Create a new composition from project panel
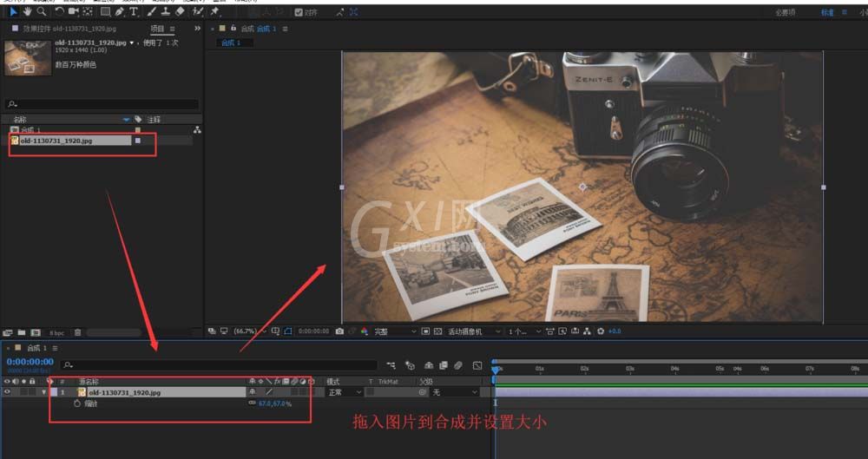 click(x=36, y=333)
